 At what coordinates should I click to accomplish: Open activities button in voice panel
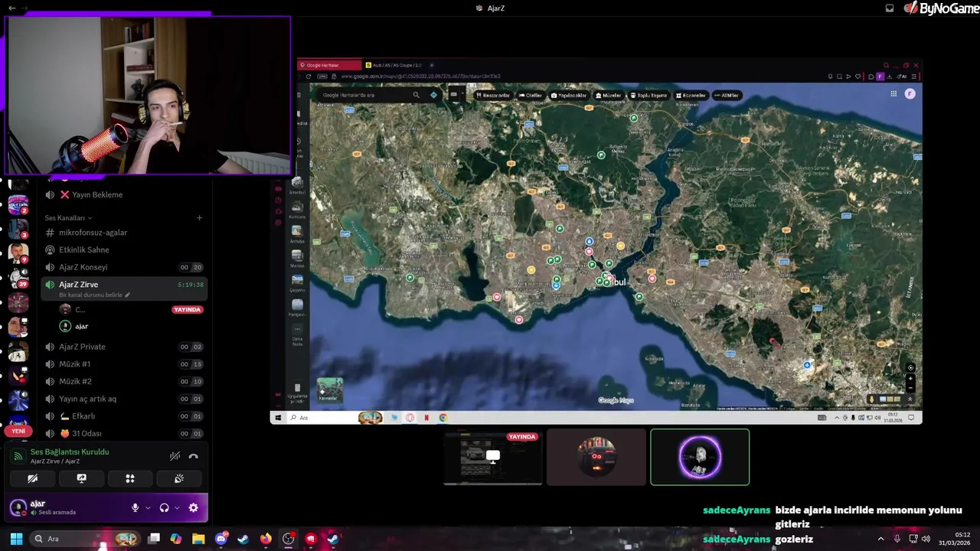[130, 478]
